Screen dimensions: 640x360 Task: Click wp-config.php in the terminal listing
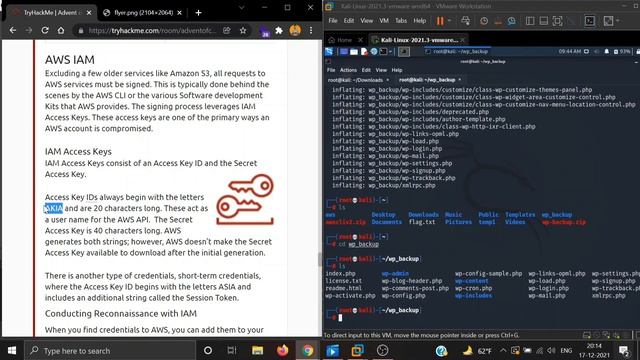coord(403,296)
